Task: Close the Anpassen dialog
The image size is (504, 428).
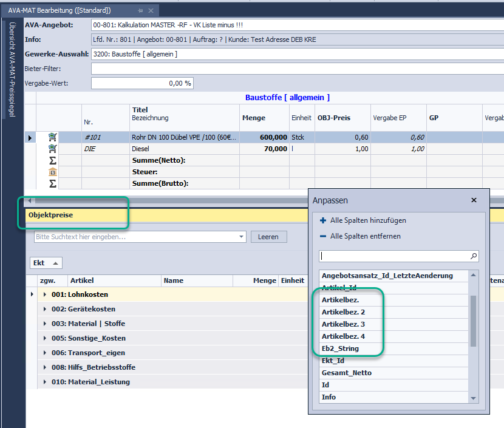Action: pyautogui.click(x=474, y=200)
